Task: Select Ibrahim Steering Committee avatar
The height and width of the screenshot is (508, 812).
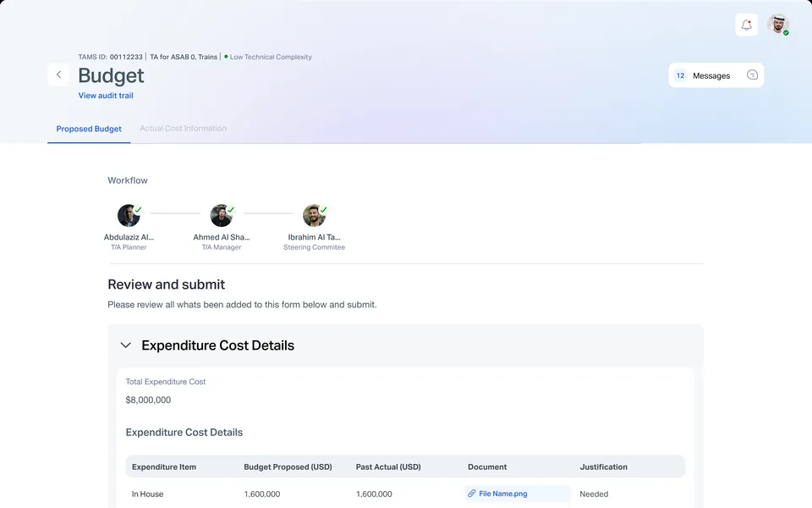Action: point(314,215)
